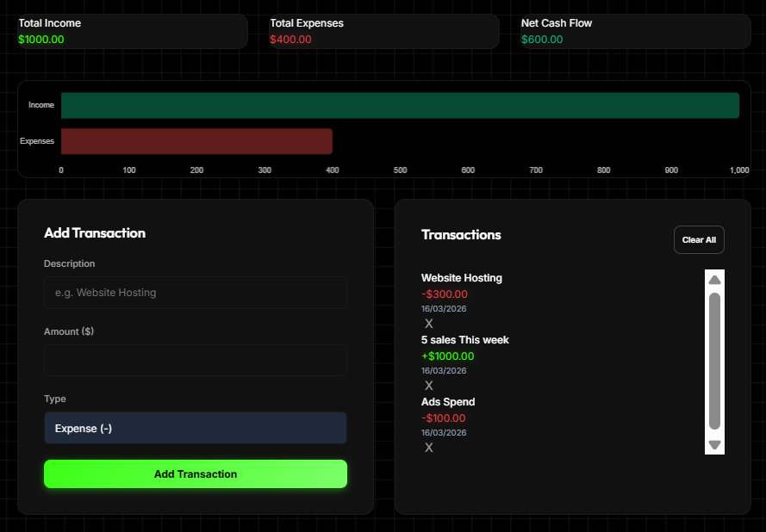This screenshot has width=766, height=532.
Task: Click the Total Income card label
Action: point(50,23)
